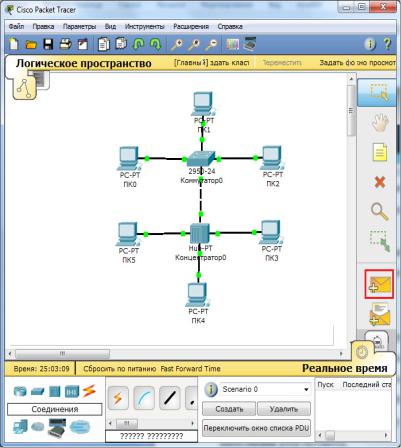This screenshot has height=448, width=401.
Task: Redo action with green arrow icon
Action: (155, 44)
